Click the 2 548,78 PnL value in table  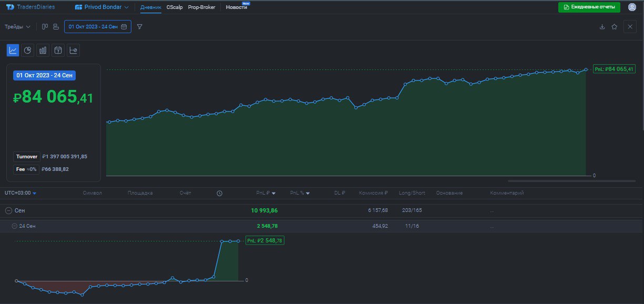pyautogui.click(x=267, y=226)
